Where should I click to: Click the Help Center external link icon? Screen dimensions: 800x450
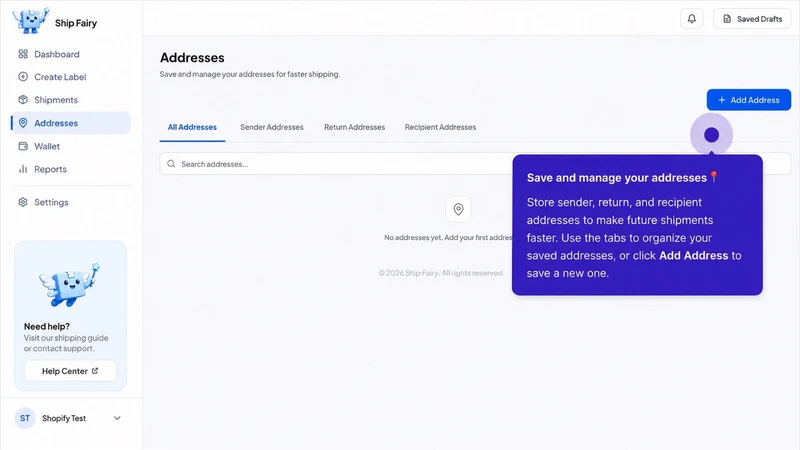tap(95, 371)
